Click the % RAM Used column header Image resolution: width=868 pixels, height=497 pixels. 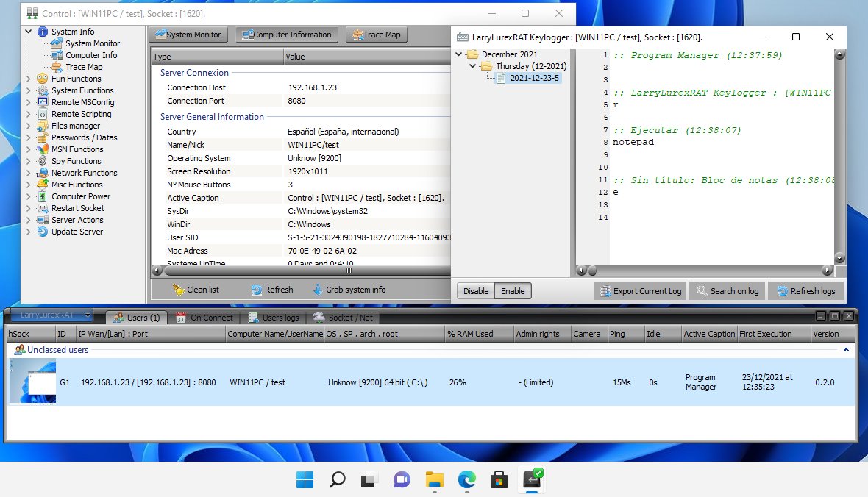point(480,334)
